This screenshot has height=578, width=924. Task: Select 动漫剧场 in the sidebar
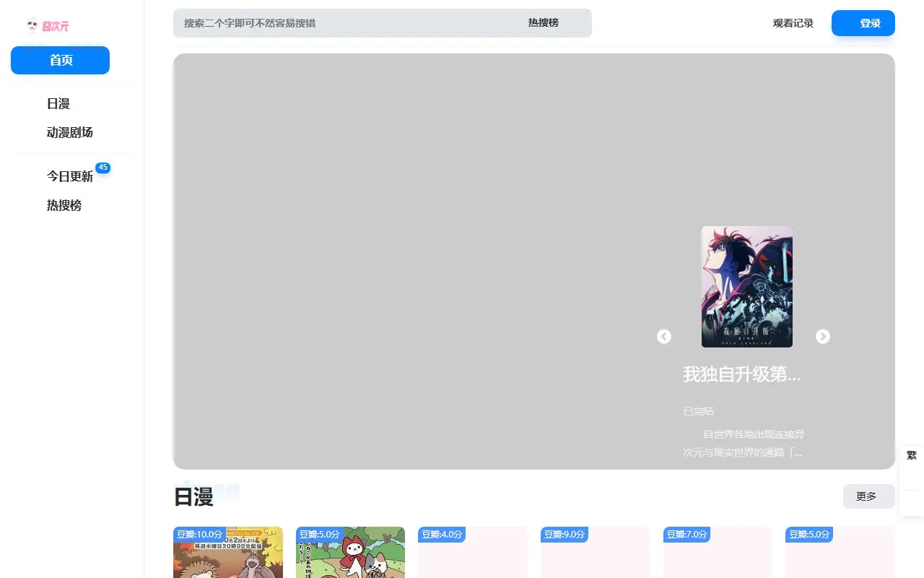(x=70, y=133)
